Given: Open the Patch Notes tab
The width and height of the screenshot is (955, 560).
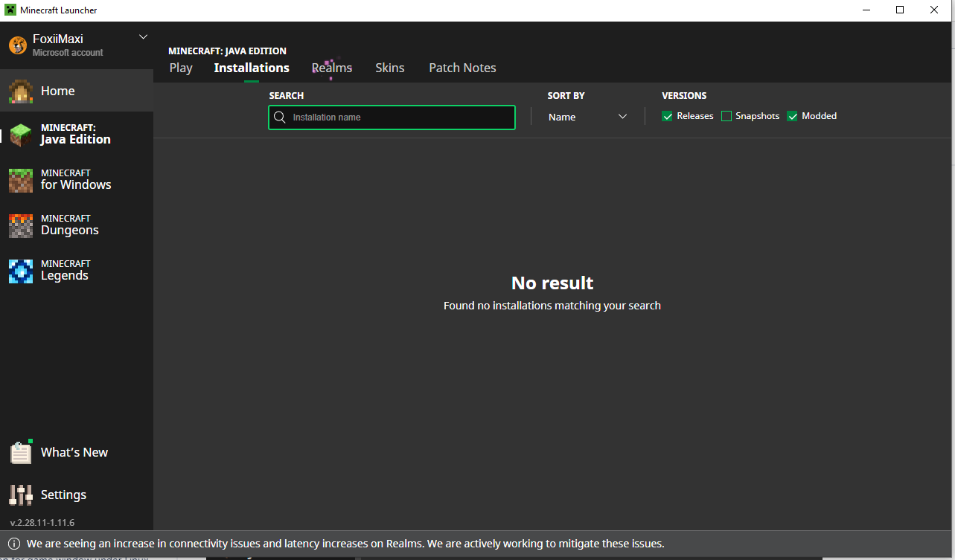Looking at the screenshot, I should point(462,68).
